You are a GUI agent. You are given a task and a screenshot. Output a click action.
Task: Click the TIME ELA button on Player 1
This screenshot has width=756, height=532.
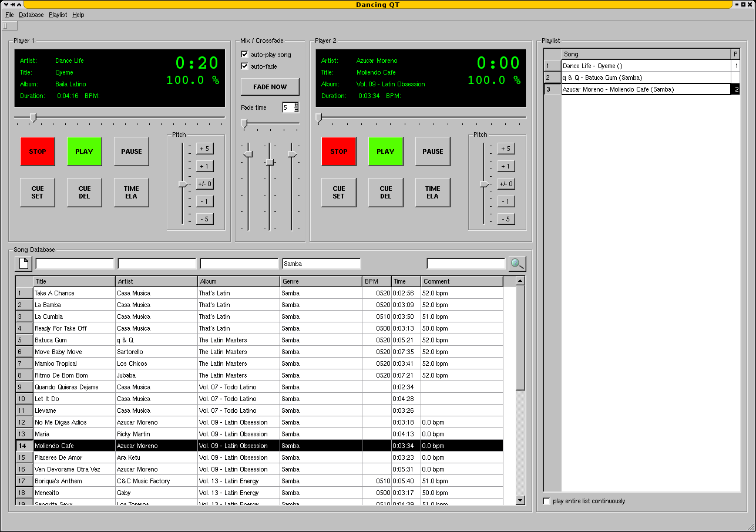(131, 193)
